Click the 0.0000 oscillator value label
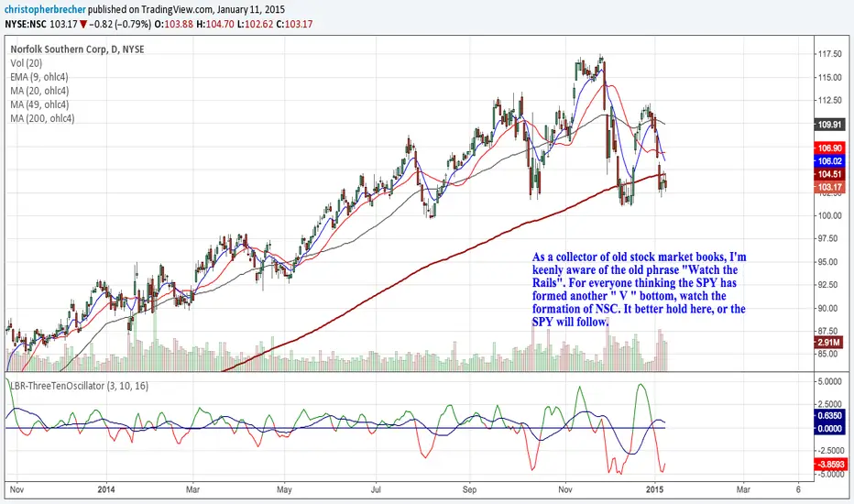854x504 pixels. click(830, 429)
